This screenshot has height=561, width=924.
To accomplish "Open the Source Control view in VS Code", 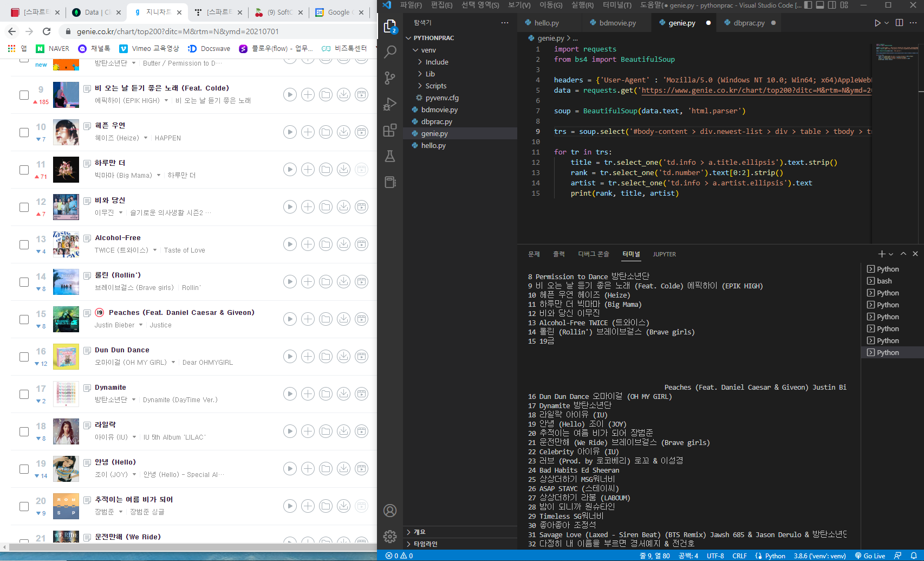I will (x=390, y=78).
